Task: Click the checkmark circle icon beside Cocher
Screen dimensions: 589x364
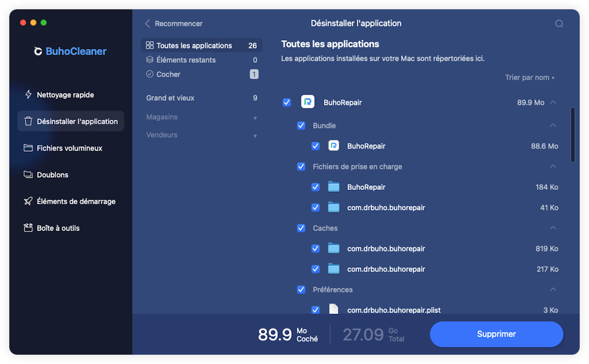Action: (x=150, y=74)
